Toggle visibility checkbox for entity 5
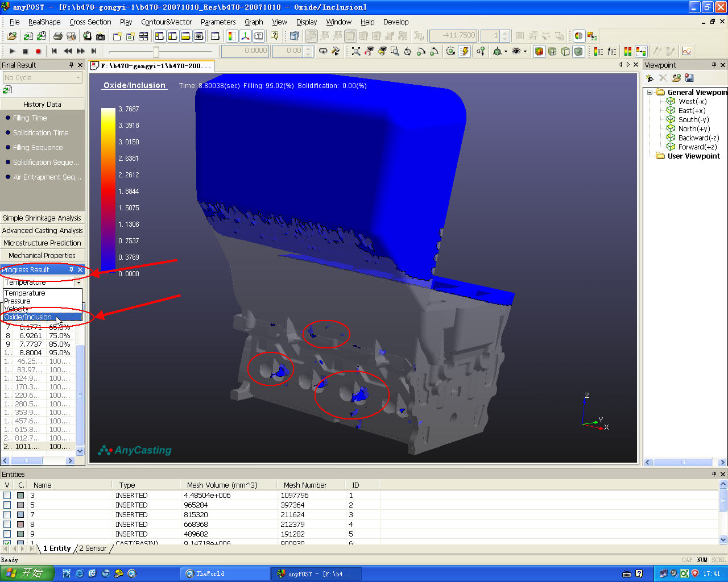This screenshot has height=582, width=728. [x=7, y=505]
